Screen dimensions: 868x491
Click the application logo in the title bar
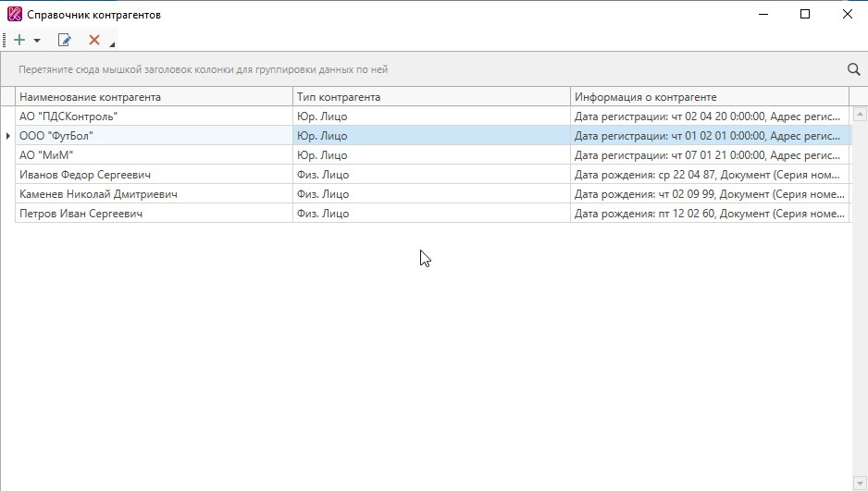14,14
